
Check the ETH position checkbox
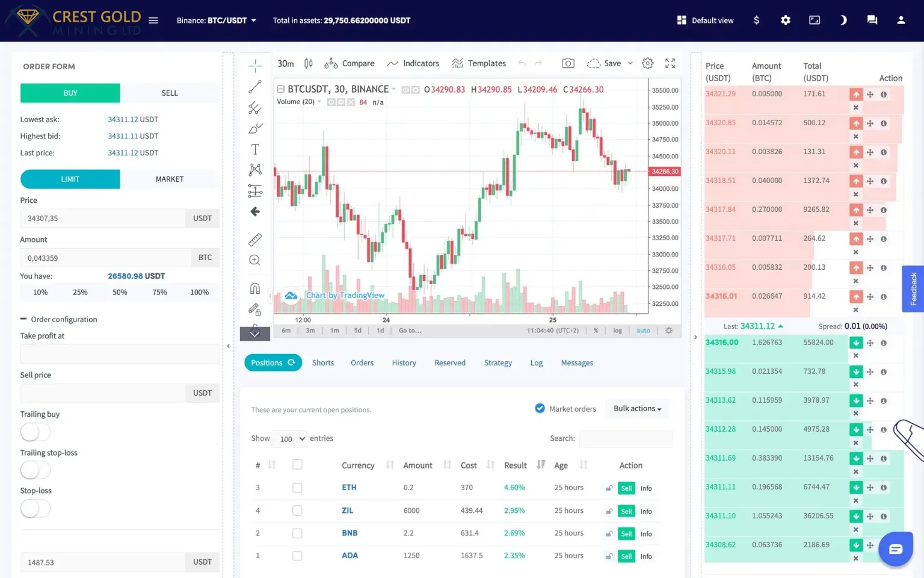coord(297,488)
